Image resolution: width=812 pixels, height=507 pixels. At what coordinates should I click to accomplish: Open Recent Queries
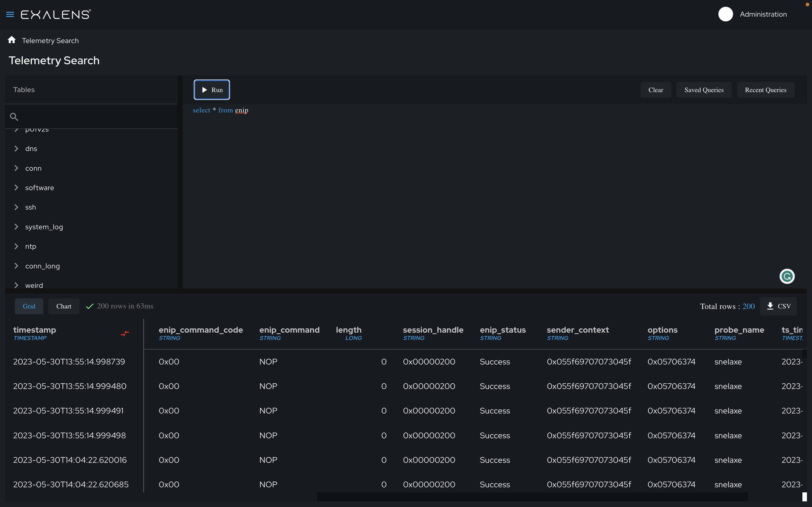(765, 90)
